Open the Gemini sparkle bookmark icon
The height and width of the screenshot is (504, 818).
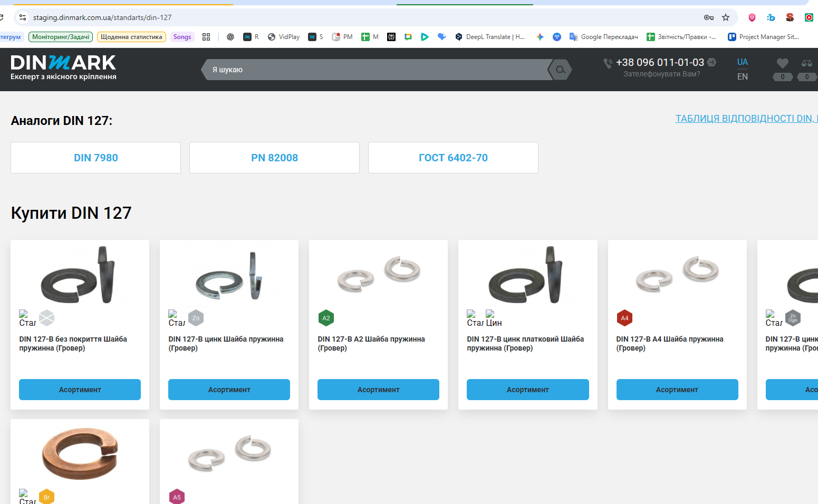tap(540, 37)
